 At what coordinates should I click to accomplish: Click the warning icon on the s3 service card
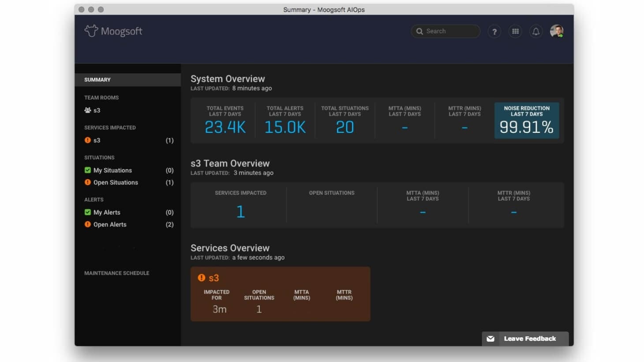[202, 278]
